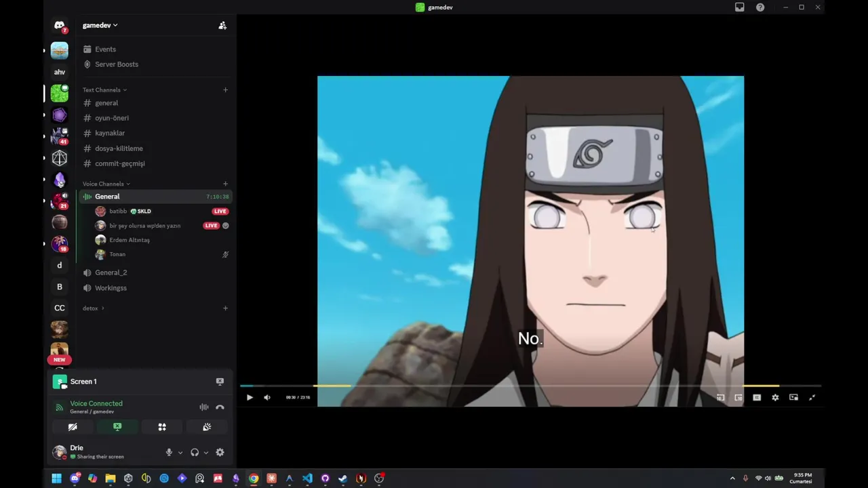Join the General_2 voice channel
This screenshot has width=868, height=488.
pos(156,272)
